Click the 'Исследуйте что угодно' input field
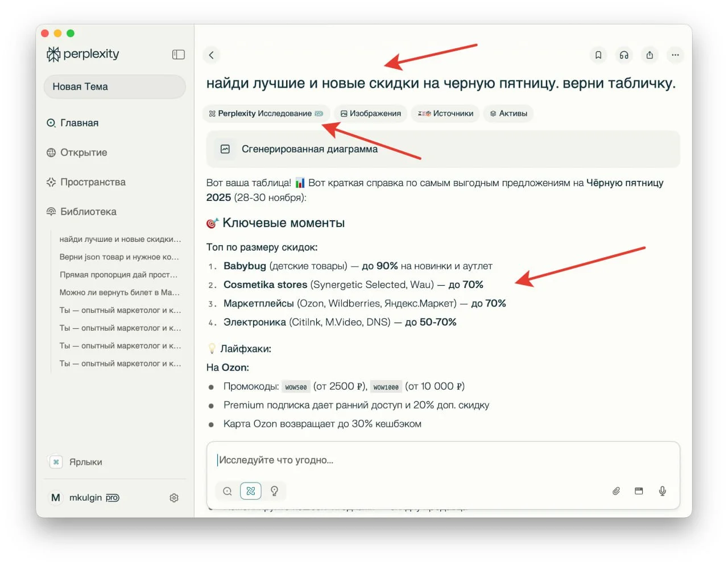Viewport: 728px width, 565px height. tap(443, 460)
